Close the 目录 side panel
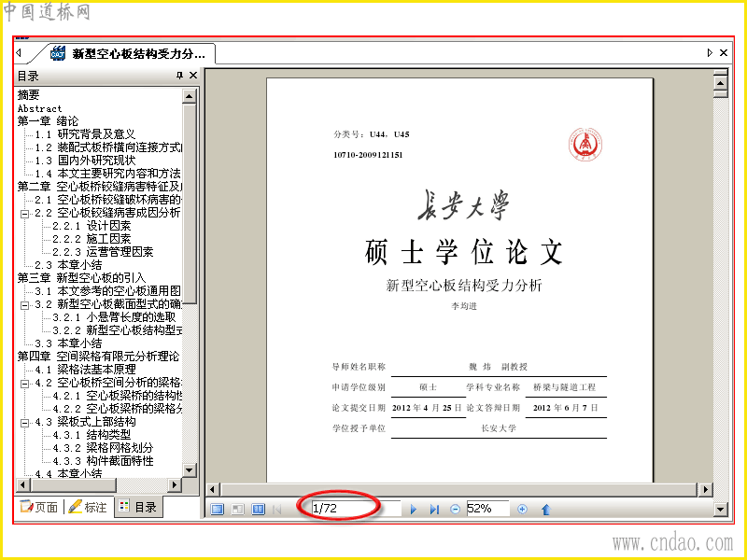This screenshot has width=747, height=560. tap(193, 76)
